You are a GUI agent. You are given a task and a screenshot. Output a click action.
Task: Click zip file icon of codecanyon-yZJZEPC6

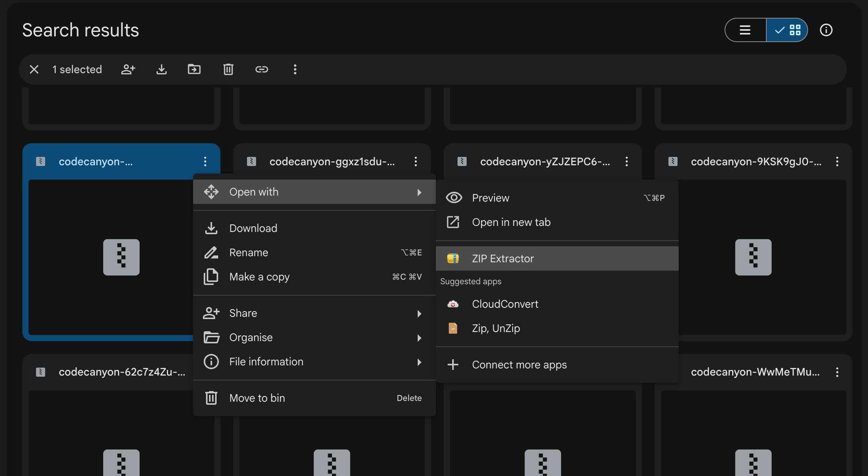(462, 161)
